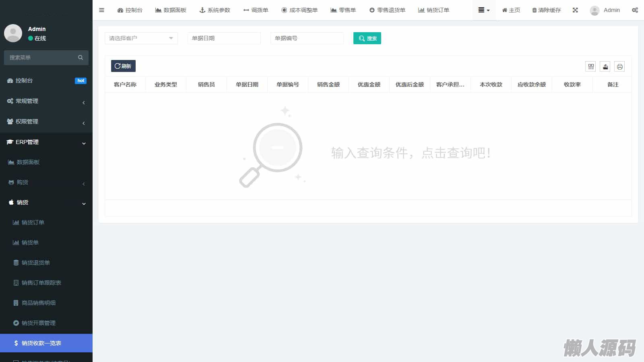Toggle fullscreen mode icon
This screenshot has height=362, width=644.
point(575,10)
